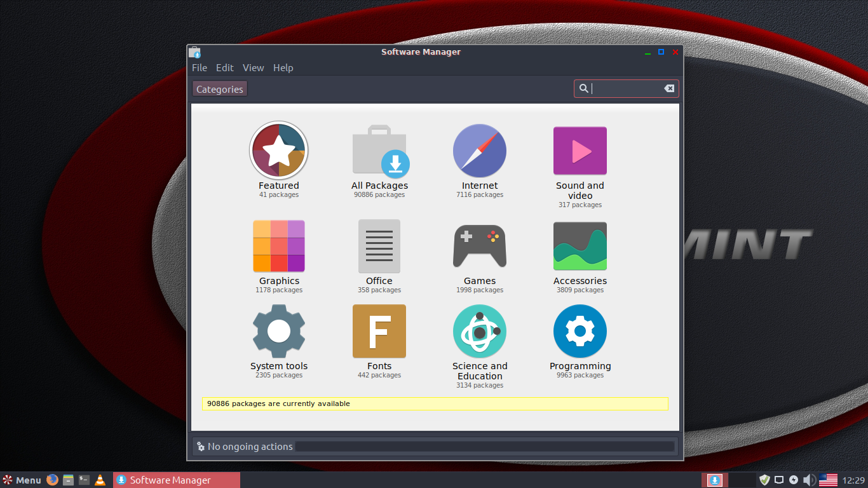Open the network tray icon

779,480
